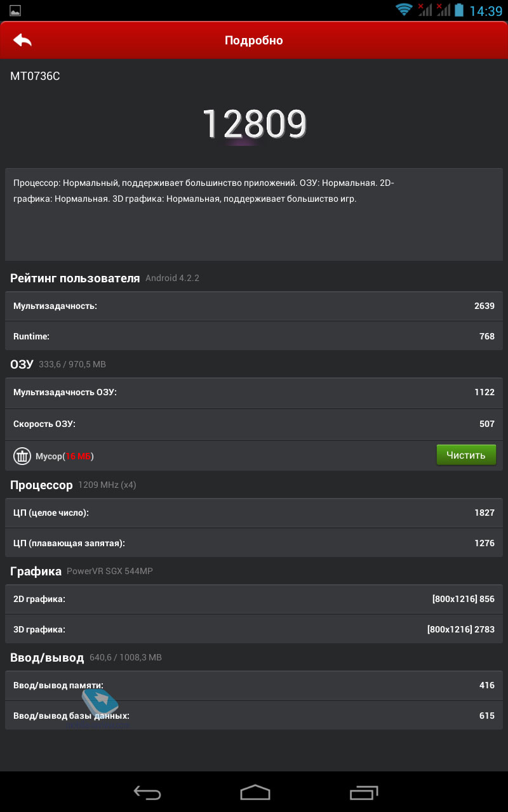Tap the trash can icon beside Мусор
This screenshot has width=508, height=812.
click(22, 456)
